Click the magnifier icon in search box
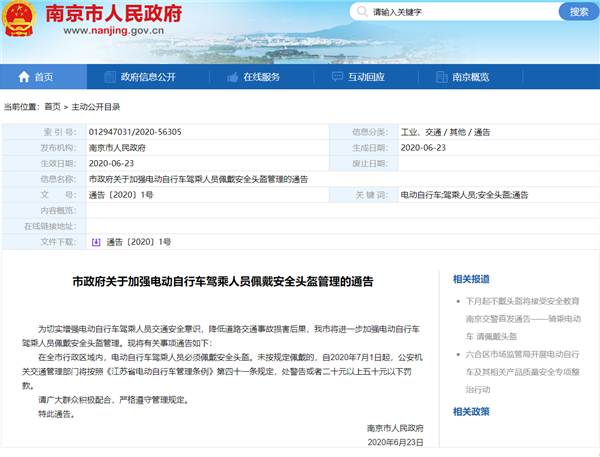The width and height of the screenshot is (600, 457). 360,13
